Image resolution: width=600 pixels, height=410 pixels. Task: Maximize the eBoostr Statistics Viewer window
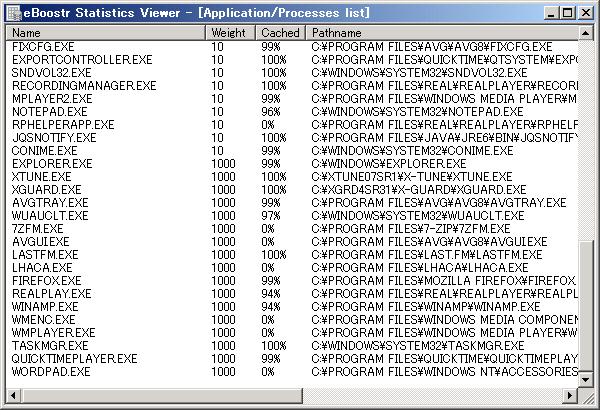(568, 13)
